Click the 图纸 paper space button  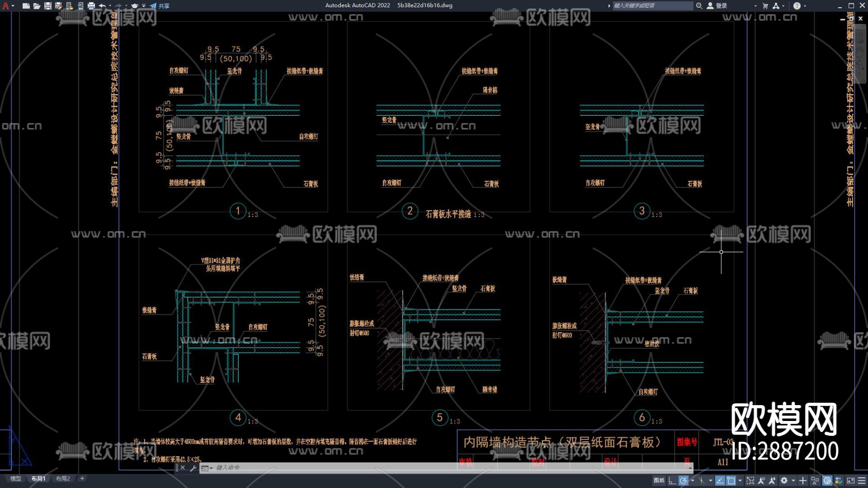(659, 480)
